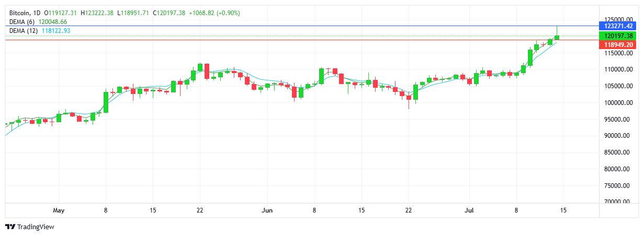The width and height of the screenshot is (644, 236).
Task: Select the DEMA (6) indicator label
Action: [x=22, y=22]
